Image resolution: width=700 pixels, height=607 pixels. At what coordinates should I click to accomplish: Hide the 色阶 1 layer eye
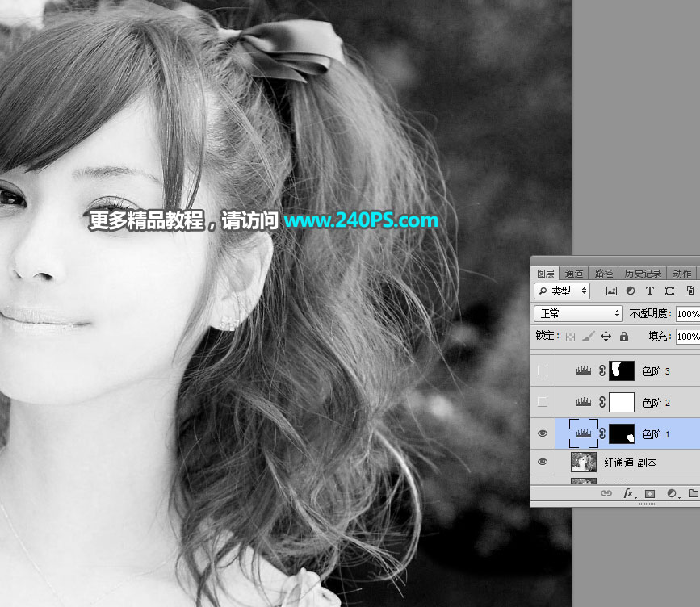(x=543, y=433)
